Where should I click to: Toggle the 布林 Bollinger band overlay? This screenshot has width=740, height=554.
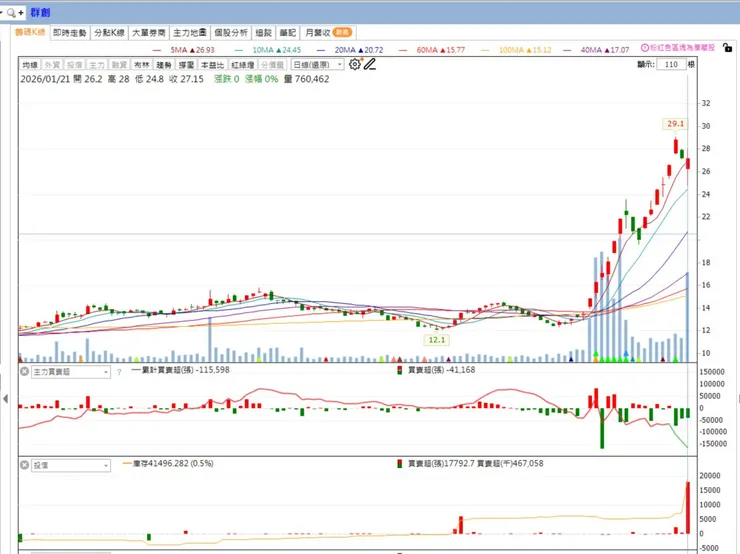(141, 65)
